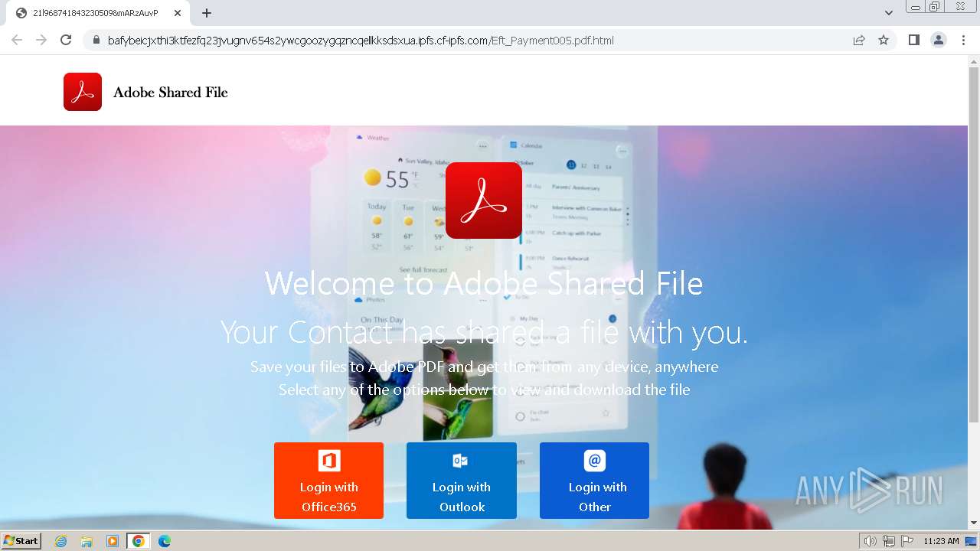Viewport: 980px width, 551px height.
Task: Open the Action Center flag icon
Action: click(906, 541)
